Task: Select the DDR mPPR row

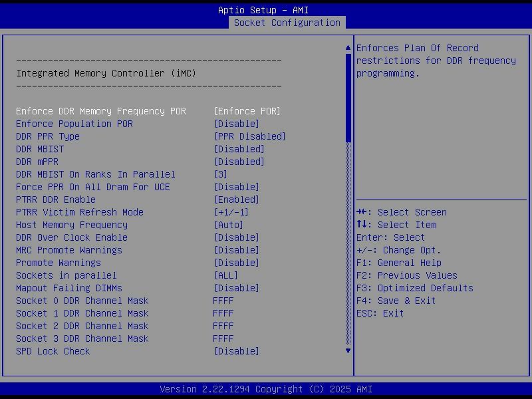Action: [37, 162]
